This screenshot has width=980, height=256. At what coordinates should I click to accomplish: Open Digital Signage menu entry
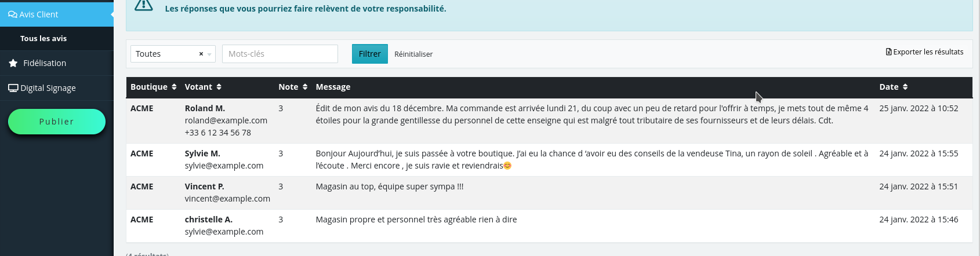click(48, 88)
